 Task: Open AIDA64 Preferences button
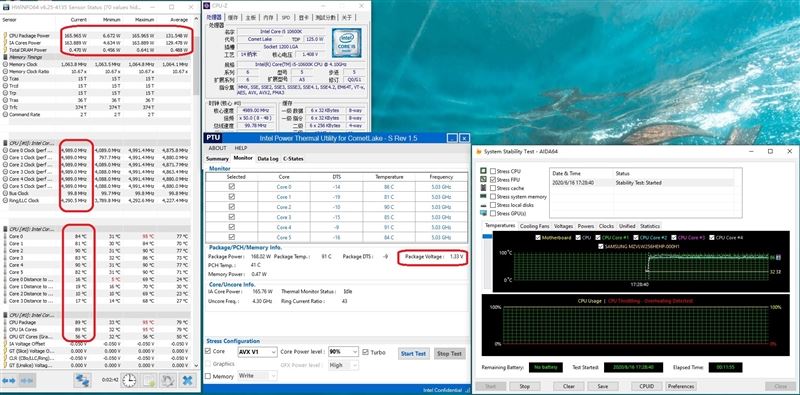point(681,386)
